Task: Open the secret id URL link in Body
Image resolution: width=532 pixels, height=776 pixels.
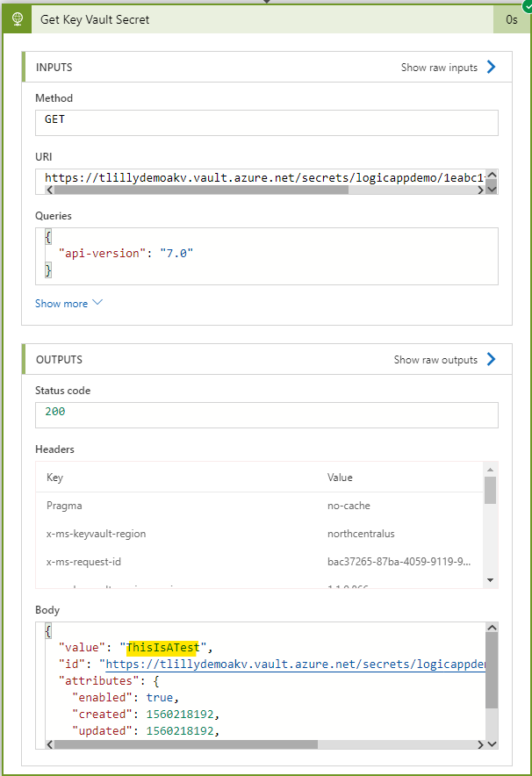Action: [x=296, y=665]
